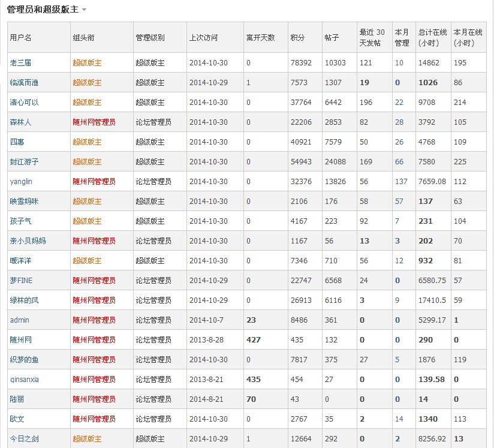Open user profile 暖洋洋

point(20,261)
